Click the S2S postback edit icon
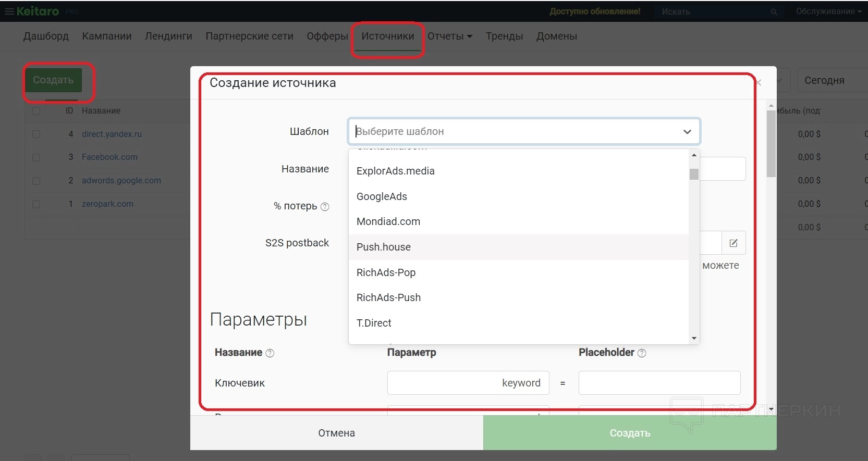868x461 pixels. [x=733, y=243]
